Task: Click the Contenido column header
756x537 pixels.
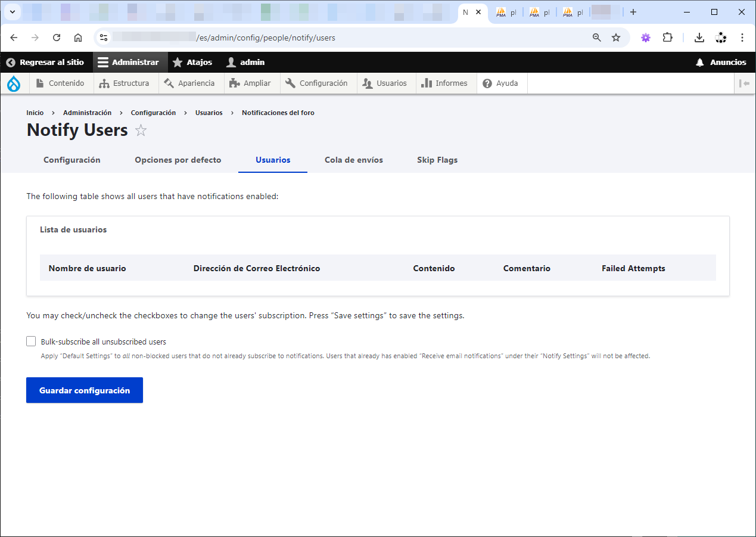Action: coord(434,269)
